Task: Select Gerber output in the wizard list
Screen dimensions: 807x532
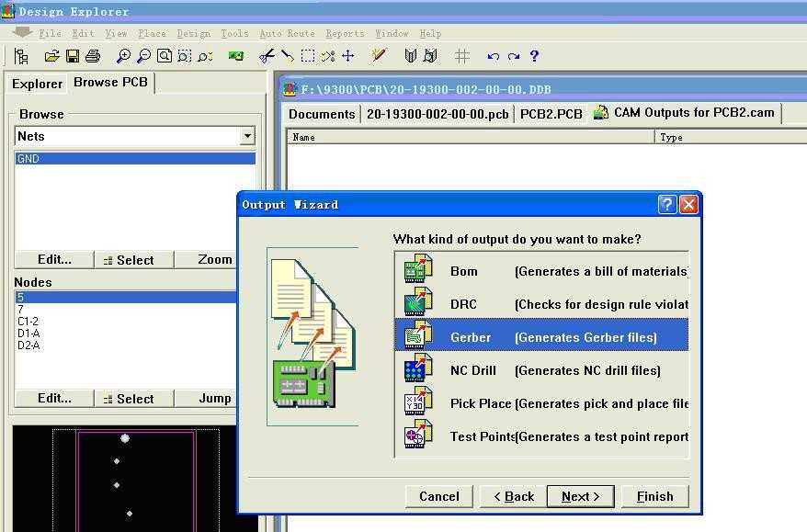Action: point(541,335)
